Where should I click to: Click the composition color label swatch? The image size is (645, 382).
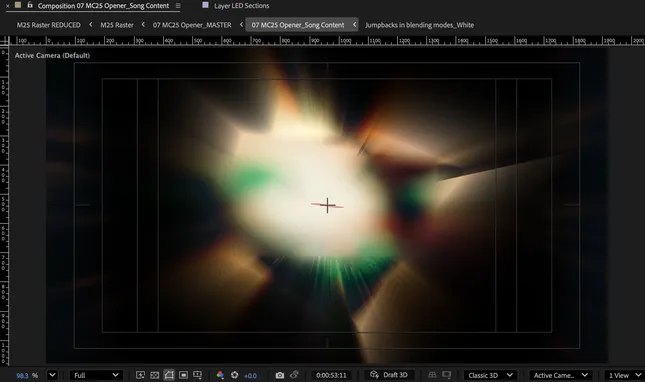18,5
